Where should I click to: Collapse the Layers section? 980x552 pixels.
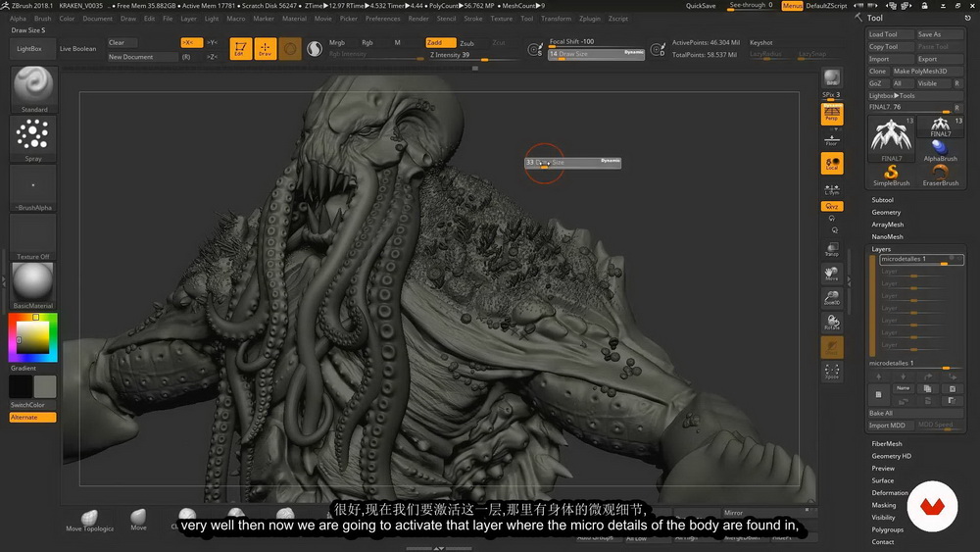881,249
